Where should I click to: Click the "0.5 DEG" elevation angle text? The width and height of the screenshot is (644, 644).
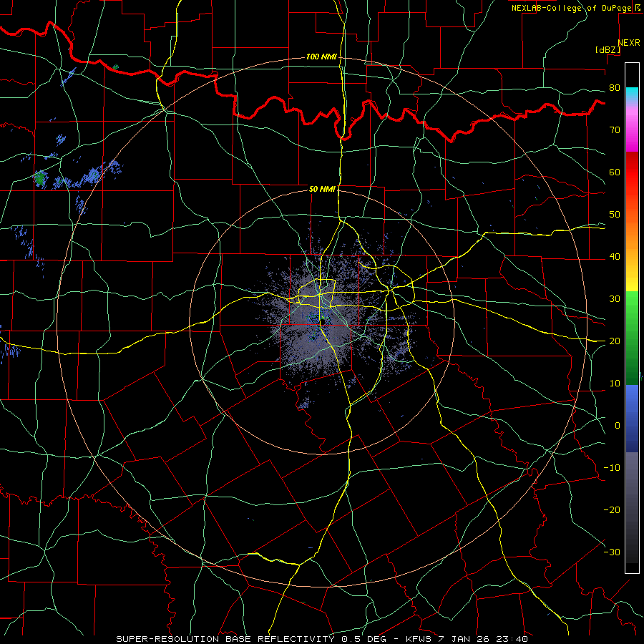click(x=364, y=639)
